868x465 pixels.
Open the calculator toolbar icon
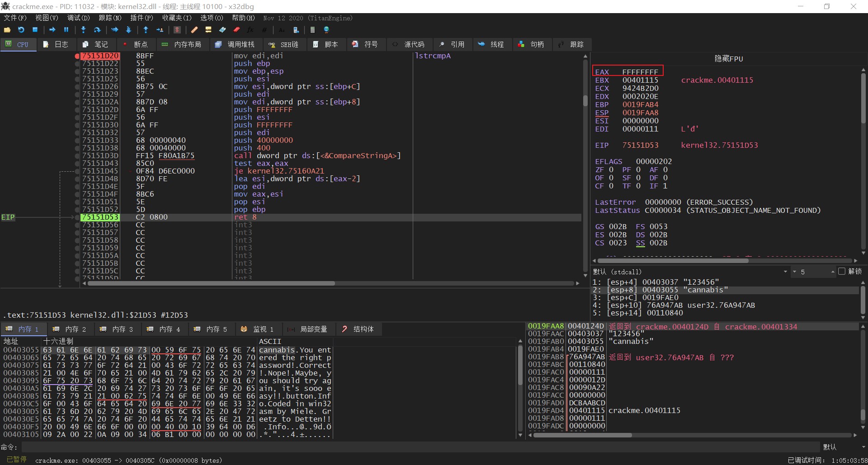[x=312, y=30]
